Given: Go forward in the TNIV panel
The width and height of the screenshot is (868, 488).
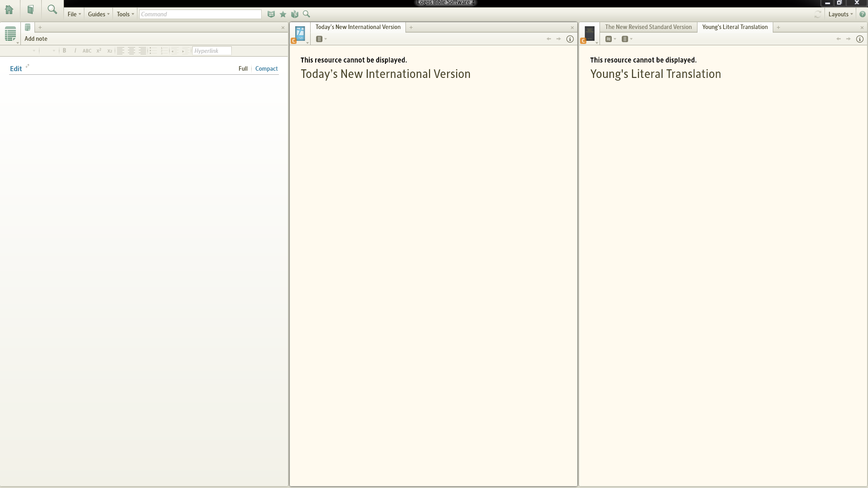Looking at the screenshot, I should 559,39.
